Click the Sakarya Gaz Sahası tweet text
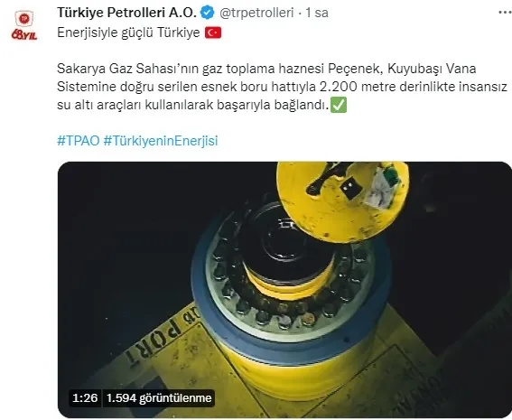 (282, 87)
